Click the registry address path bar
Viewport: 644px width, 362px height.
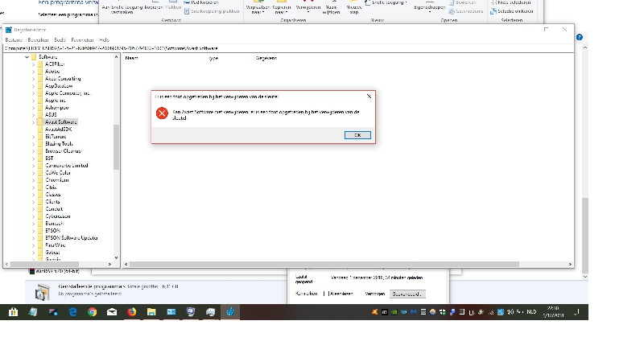tap(242, 48)
